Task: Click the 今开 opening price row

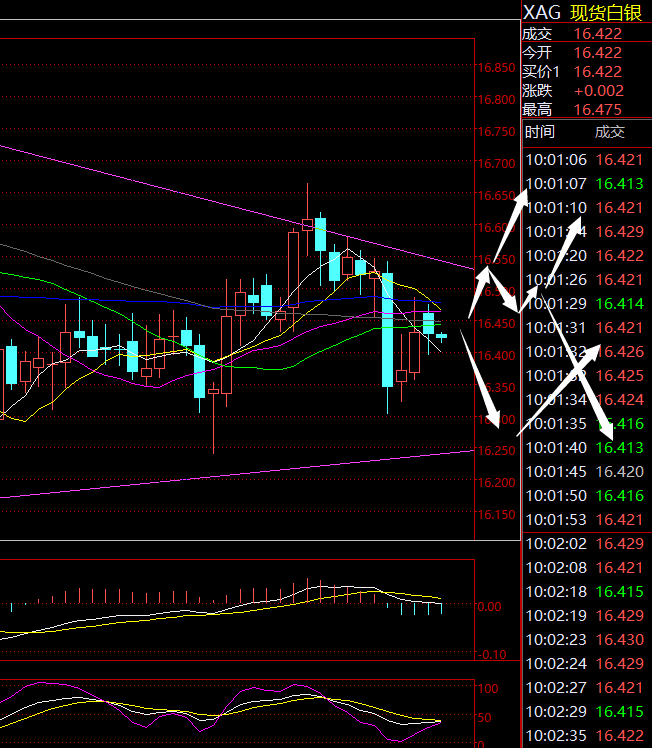Action: pos(586,53)
